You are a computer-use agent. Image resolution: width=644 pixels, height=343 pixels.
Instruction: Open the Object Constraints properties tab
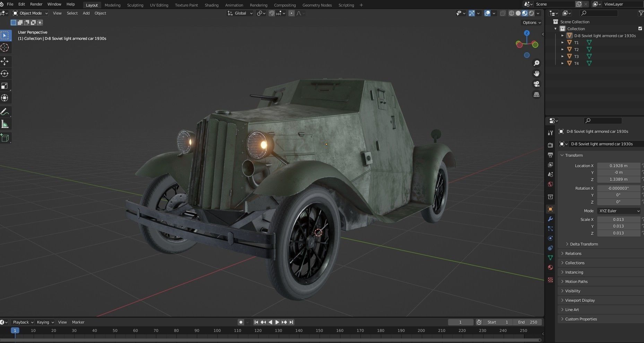[550, 248]
